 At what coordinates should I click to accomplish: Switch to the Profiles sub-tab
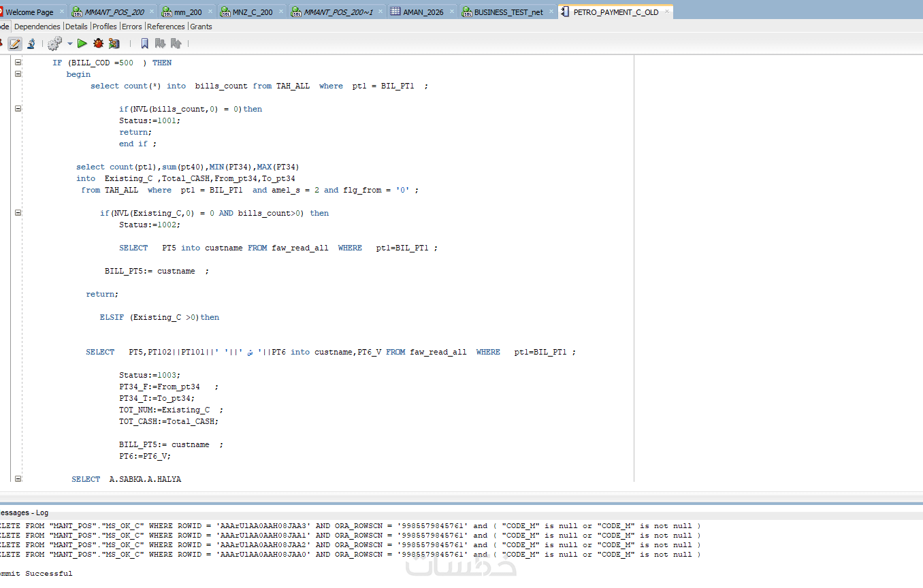click(105, 27)
